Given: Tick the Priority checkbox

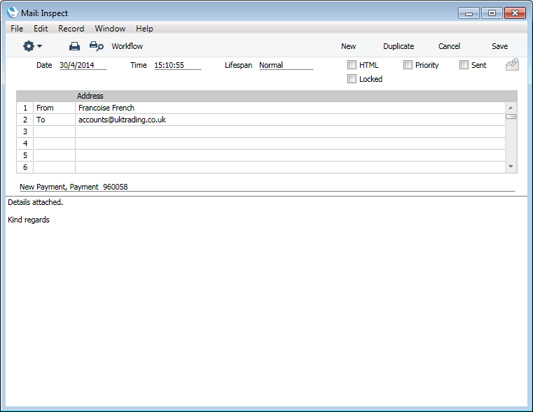Looking at the screenshot, I should pos(408,65).
